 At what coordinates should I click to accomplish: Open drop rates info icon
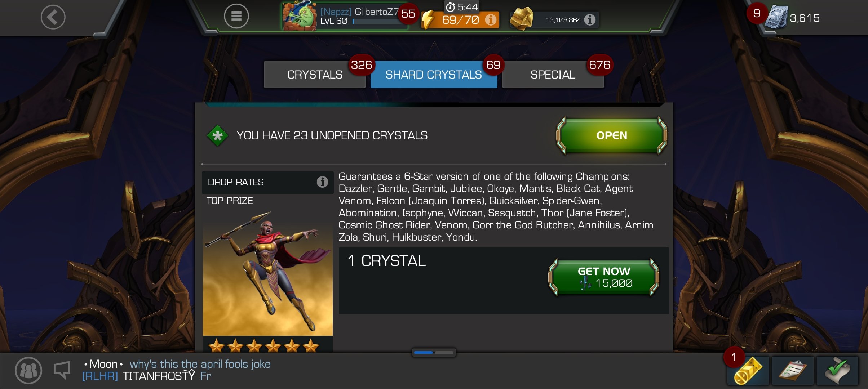tap(322, 182)
